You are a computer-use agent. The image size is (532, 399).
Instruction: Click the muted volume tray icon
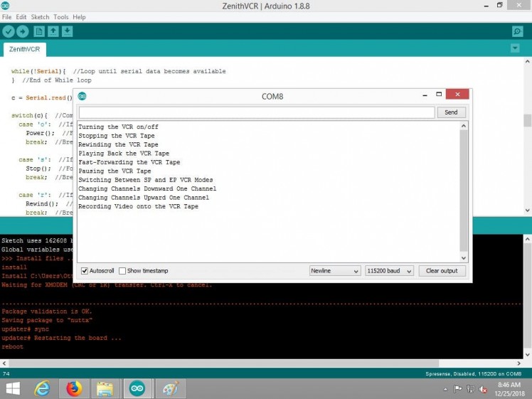[483, 389]
